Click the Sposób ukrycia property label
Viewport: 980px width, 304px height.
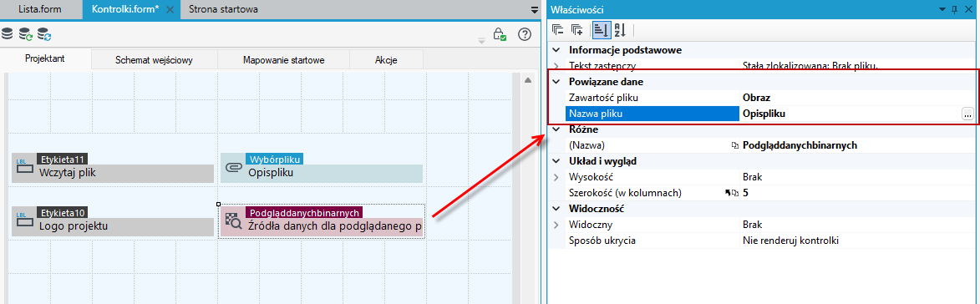pos(602,241)
